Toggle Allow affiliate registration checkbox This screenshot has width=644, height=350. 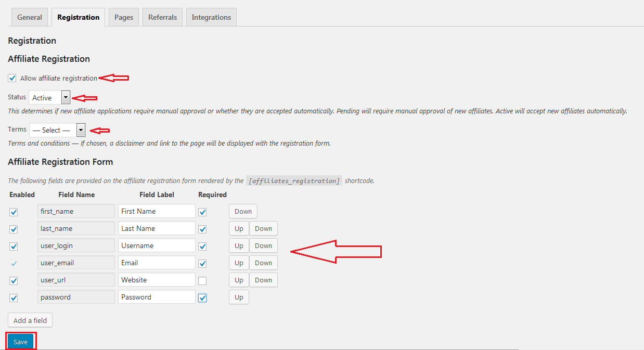12,78
